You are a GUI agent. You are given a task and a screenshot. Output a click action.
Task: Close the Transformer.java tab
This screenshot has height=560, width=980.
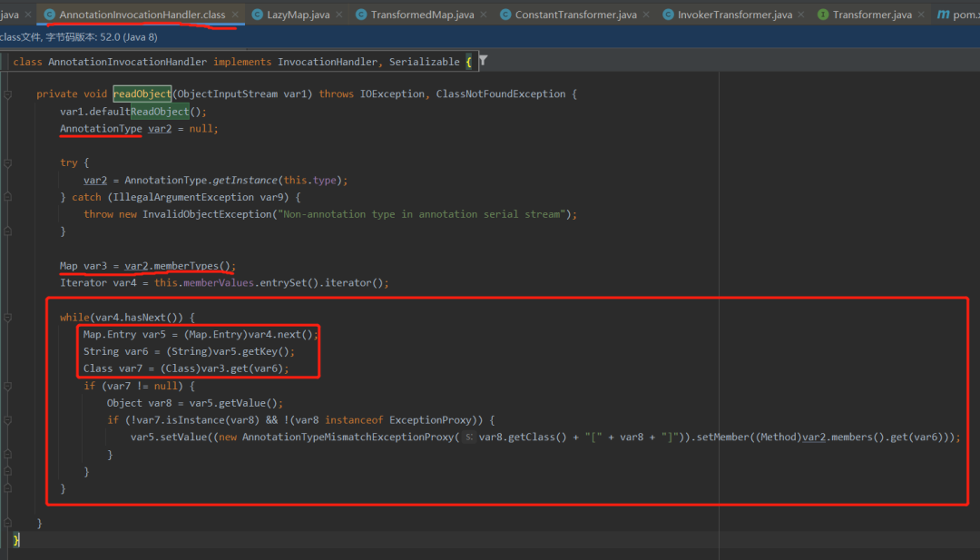tap(921, 15)
